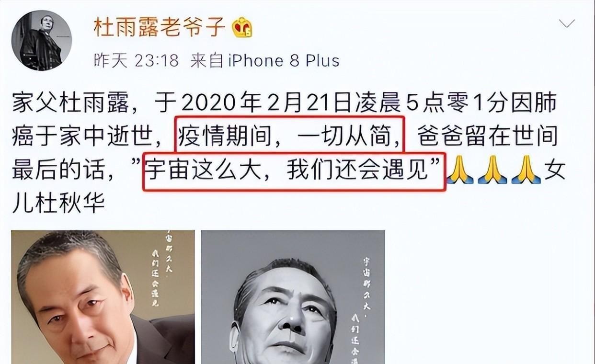Expand the post options chevron

[567, 23]
